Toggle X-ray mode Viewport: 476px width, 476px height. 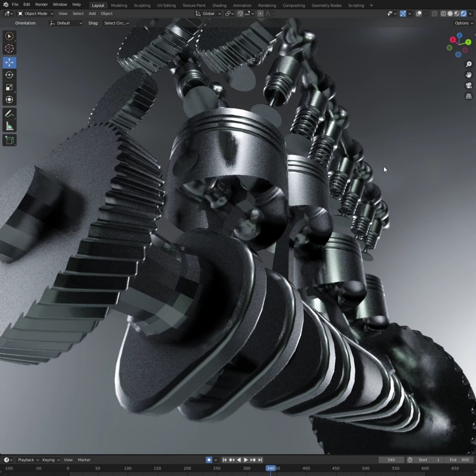pos(434,14)
